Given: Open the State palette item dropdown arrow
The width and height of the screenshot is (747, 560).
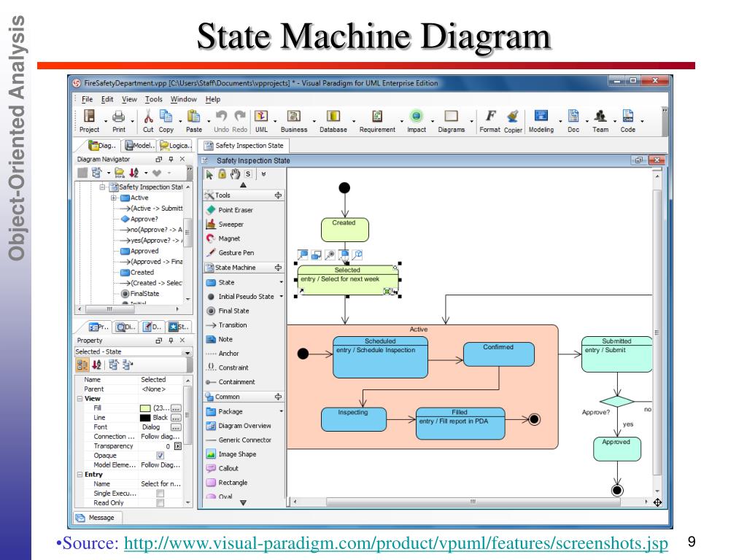Looking at the screenshot, I should click(x=281, y=282).
